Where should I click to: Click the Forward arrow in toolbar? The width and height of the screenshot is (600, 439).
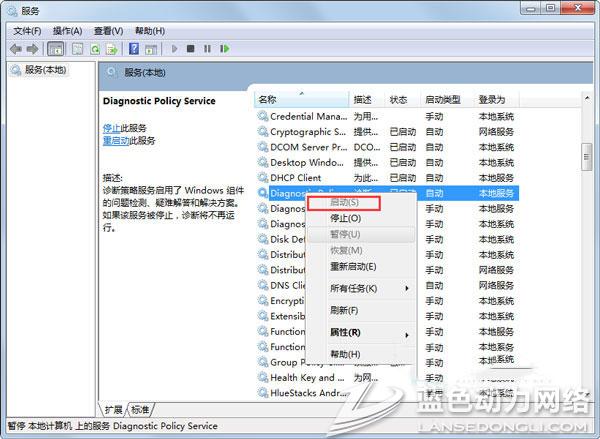(x=32, y=48)
